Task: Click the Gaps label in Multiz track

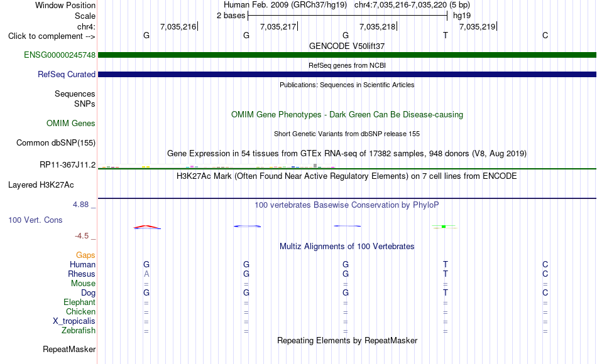Action: click(85, 255)
